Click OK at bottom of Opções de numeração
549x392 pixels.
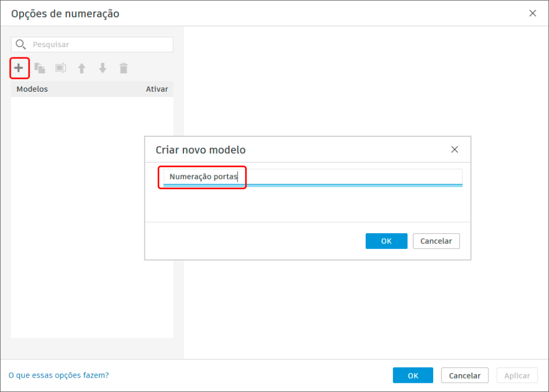pos(413,375)
